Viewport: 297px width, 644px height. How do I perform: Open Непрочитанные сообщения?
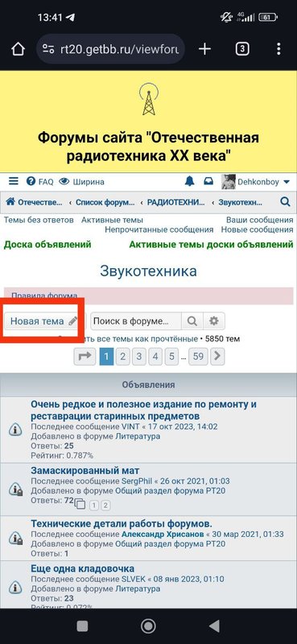coord(159,229)
